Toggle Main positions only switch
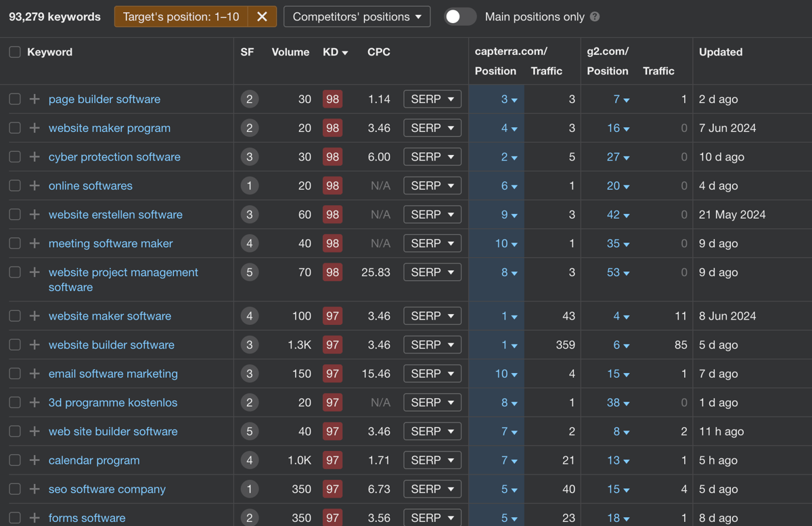The height and width of the screenshot is (526, 812). pyautogui.click(x=460, y=17)
